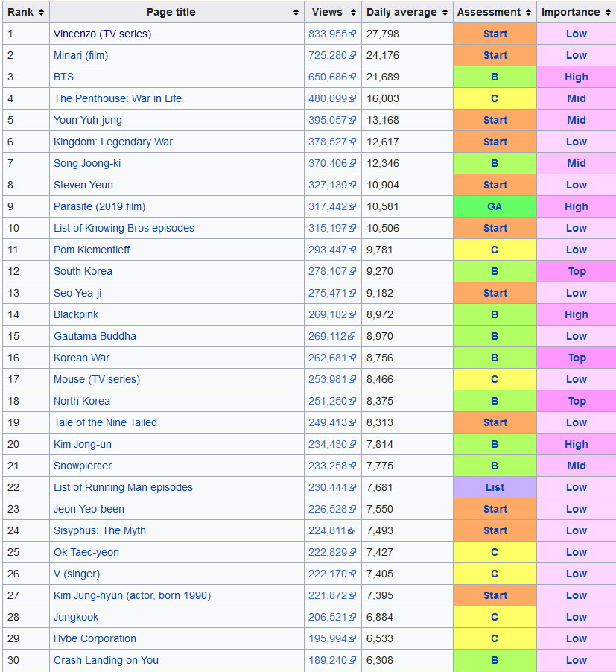Sort by Assessment column arrows
The height and width of the screenshot is (672, 616).
pos(529,13)
